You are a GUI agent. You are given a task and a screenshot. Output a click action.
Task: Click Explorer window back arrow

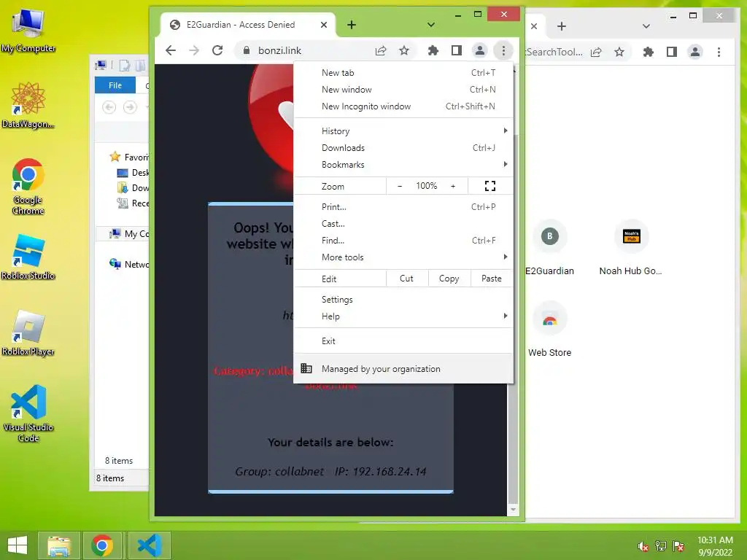click(109, 107)
